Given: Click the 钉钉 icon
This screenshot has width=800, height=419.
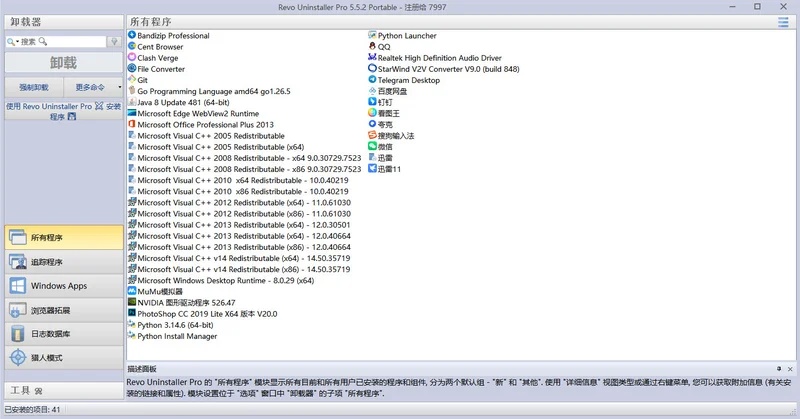Looking at the screenshot, I should click(372, 102).
